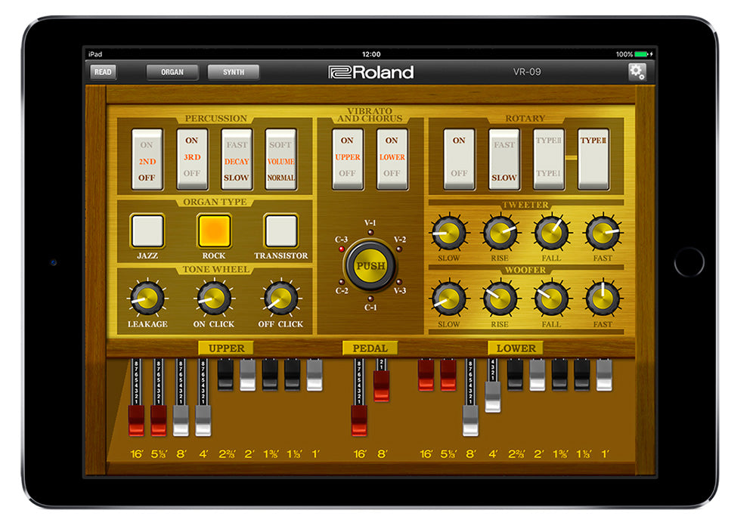Click the Roland logo
The image size is (756, 532).
(370, 73)
